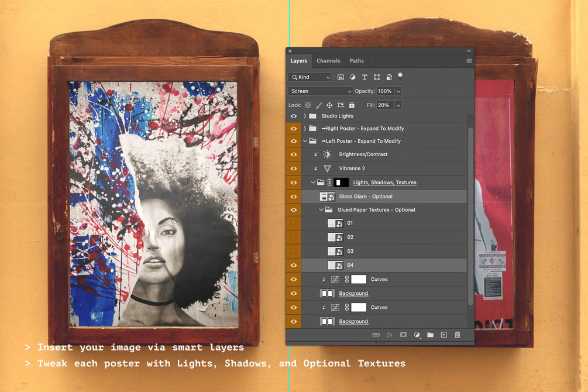Create a new layer
The width and height of the screenshot is (588, 392).
tap(443, 335)
